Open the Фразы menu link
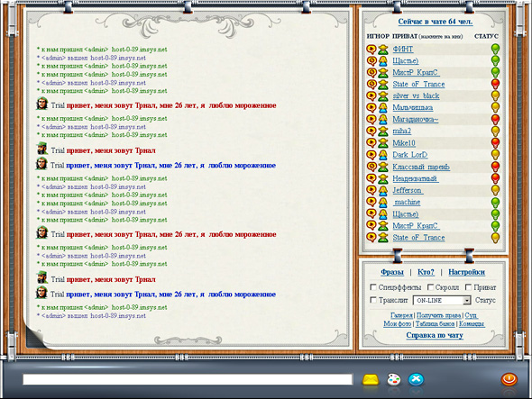The image size is (532, 399). [x=392, y=272]
